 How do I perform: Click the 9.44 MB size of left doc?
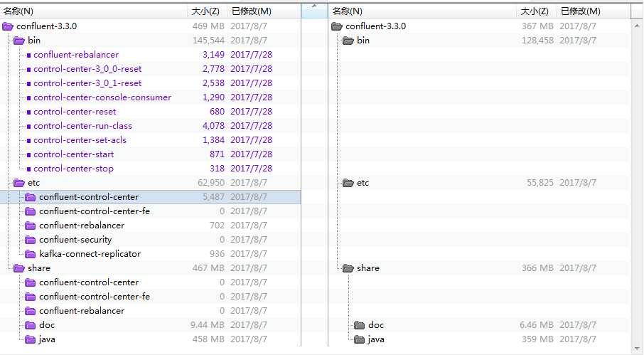(208, 325)
